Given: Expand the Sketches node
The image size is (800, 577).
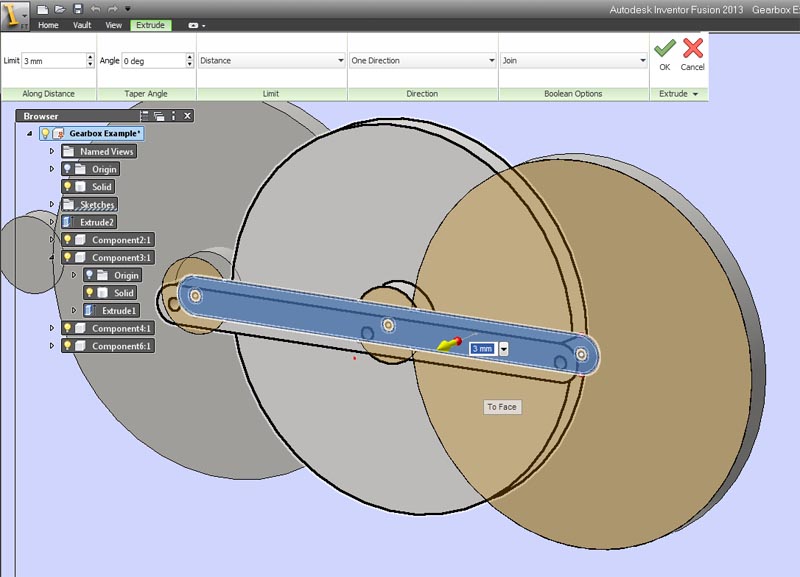Looking at the screenshot, I should tap(52, 204).
